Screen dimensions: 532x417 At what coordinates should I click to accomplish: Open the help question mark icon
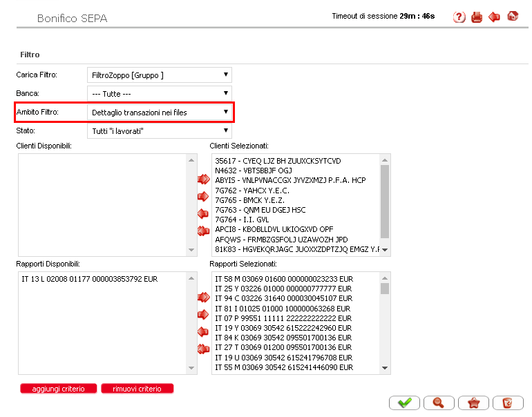[459, 17]
